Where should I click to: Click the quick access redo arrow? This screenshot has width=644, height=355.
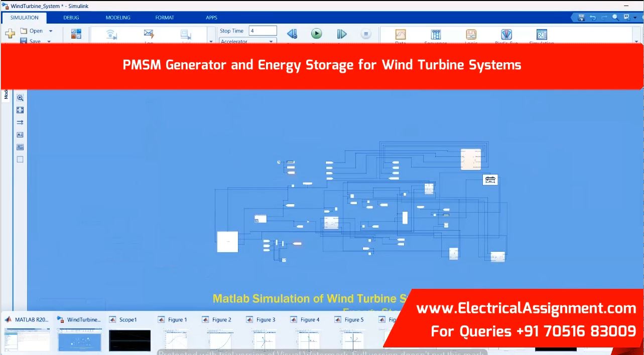tap(604, 17)
